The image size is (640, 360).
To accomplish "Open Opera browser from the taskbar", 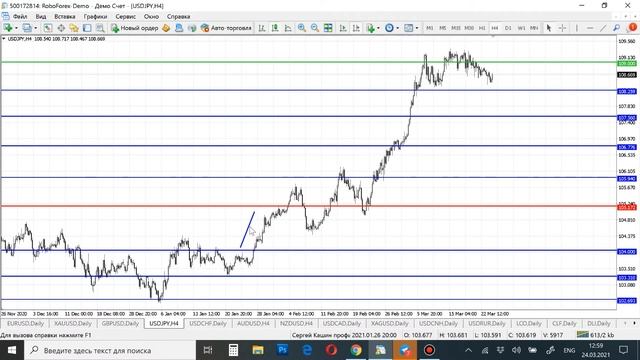I will tap(331, 350).
